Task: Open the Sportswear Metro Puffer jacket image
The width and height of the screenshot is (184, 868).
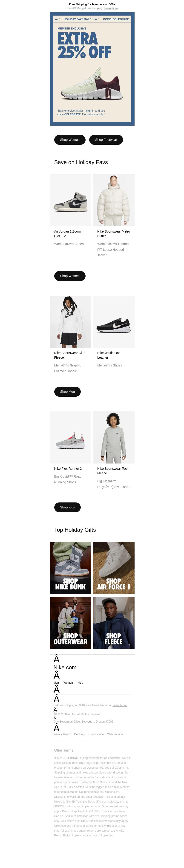Action: pyautogui.click(x=114, y=200)
